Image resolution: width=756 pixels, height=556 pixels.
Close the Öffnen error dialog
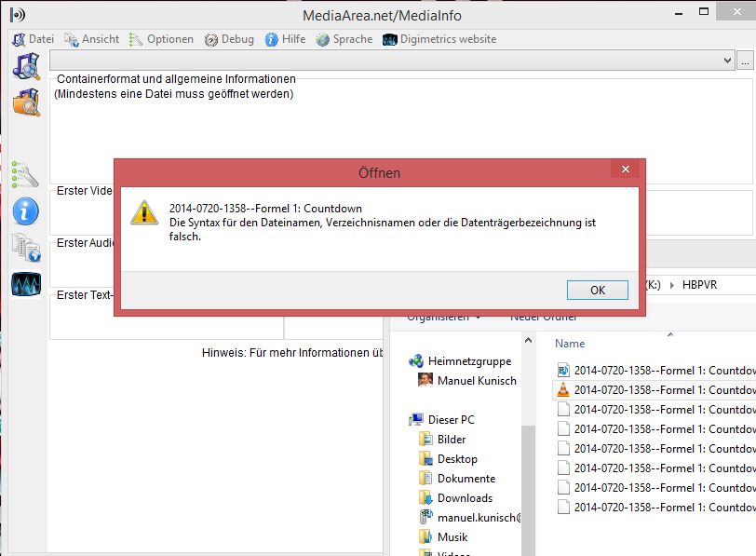pyautogui.click(x=626, y=169)
